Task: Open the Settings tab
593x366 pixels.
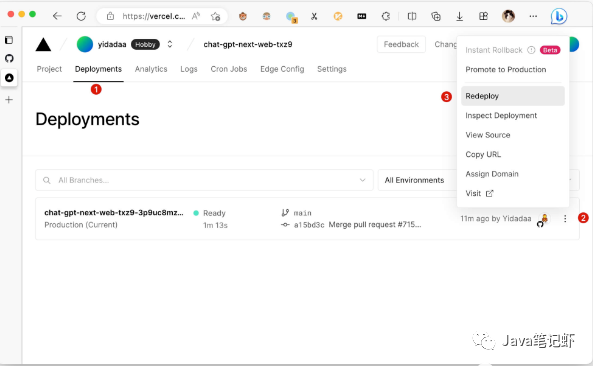Action: [332, 69]
